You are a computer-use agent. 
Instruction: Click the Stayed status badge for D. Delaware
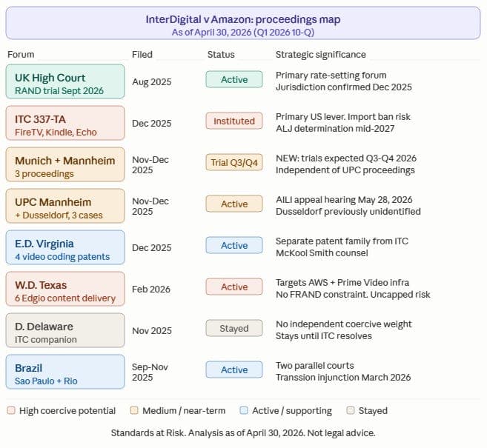234,328
